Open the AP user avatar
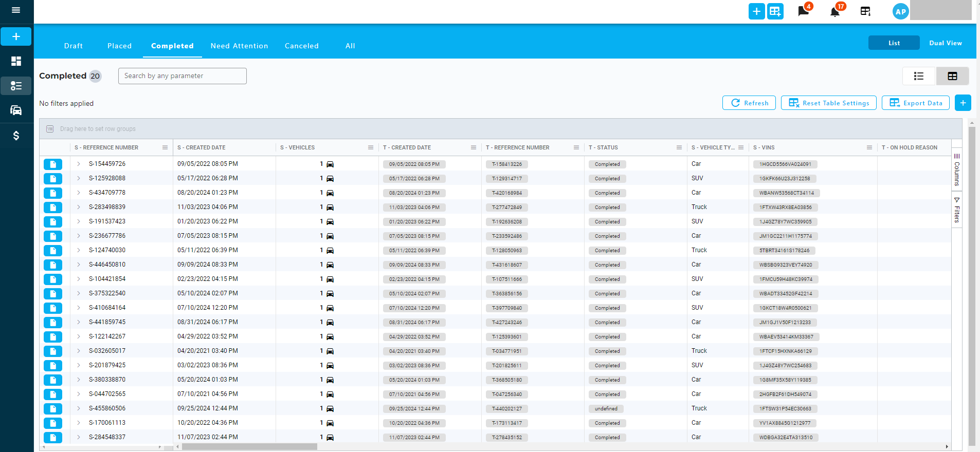Screen dimensions: 980x452 click(900, 11)
